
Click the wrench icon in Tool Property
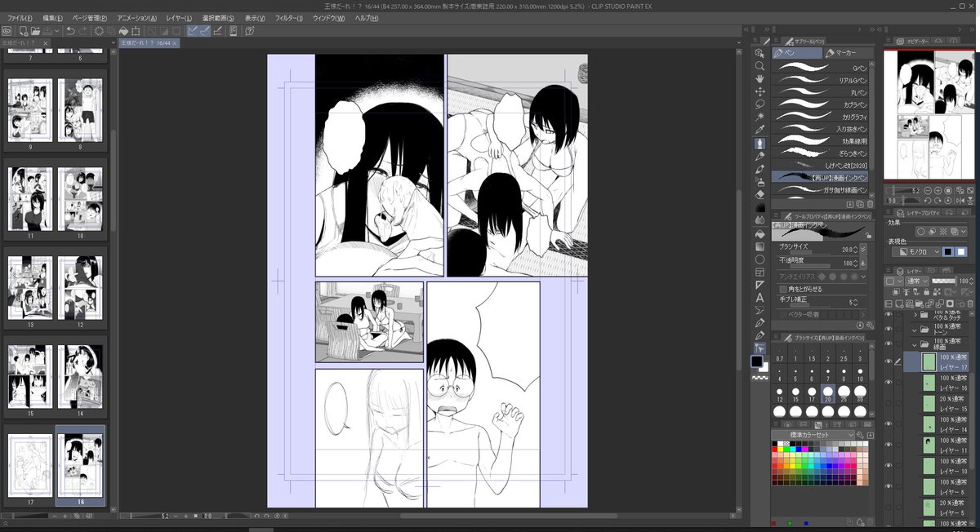pyautogui.click(x=871, y=325)
